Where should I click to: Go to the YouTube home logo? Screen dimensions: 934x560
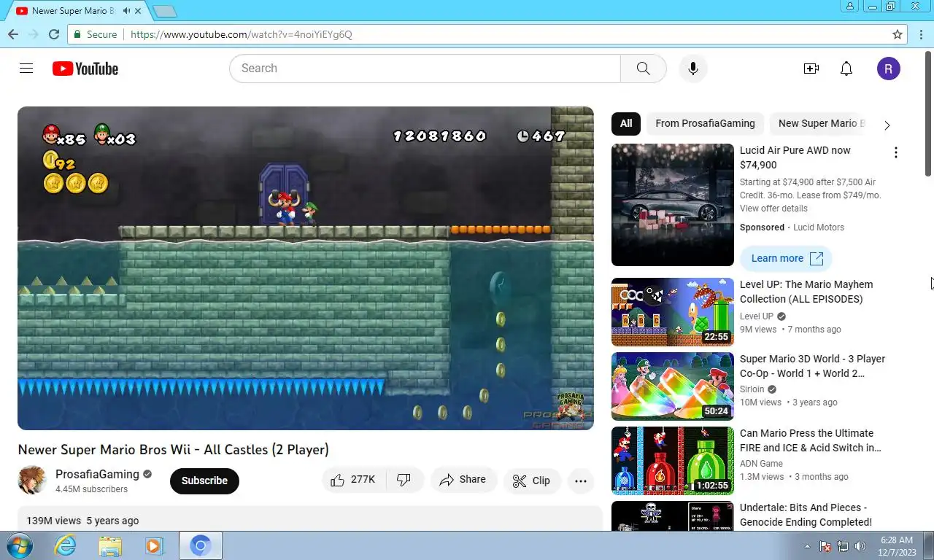point(85,69)
